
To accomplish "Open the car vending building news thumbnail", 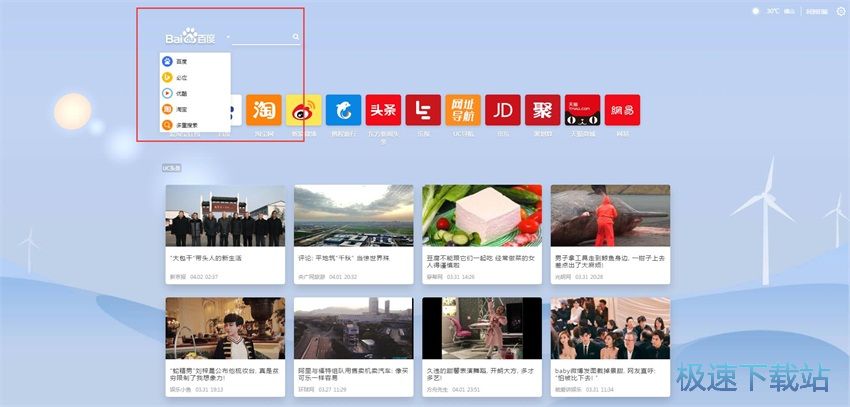I will click(353, 328).
